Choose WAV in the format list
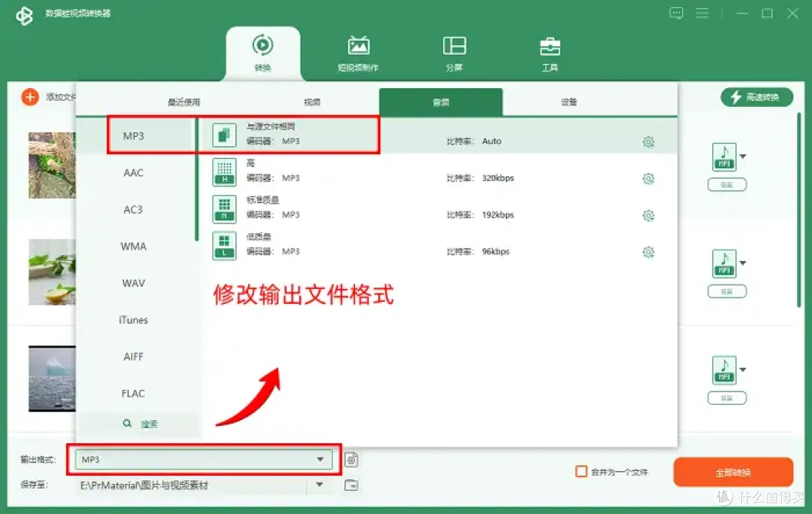812x514 pixels. tap(134, 283)
